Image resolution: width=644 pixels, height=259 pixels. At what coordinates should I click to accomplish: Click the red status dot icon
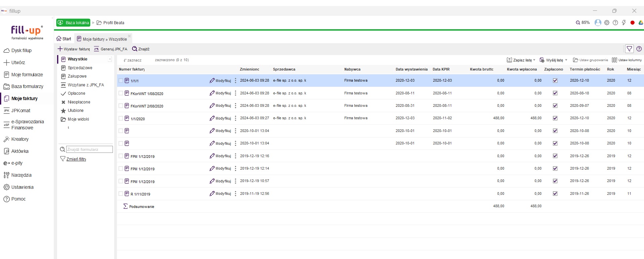pyautogui.click(x=632, y=23)
